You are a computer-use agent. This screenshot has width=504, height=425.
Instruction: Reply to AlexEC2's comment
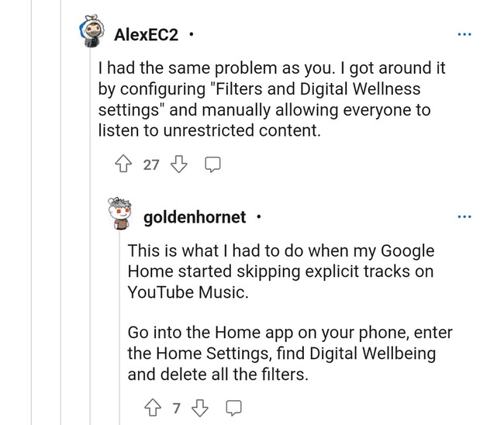(213, 164)
